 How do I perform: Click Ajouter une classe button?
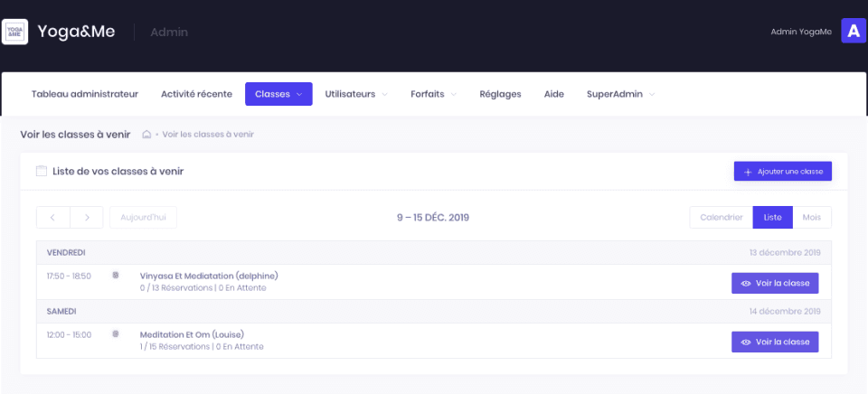click(782, 172)
